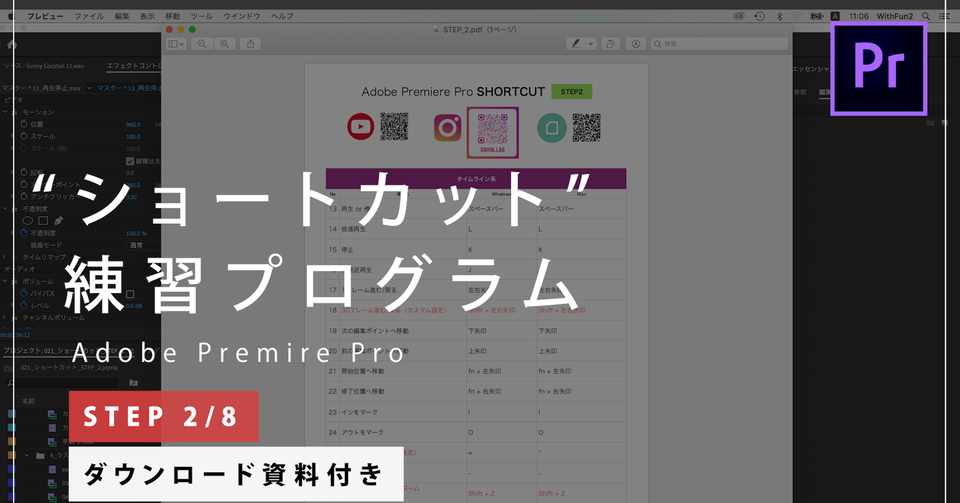Click the 次の編集ポイントへ移動 row text

point(375,331)
